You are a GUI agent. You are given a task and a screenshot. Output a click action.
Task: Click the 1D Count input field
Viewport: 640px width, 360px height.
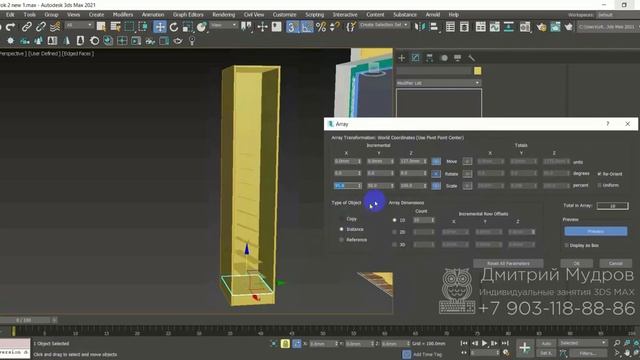coord(424,220)
